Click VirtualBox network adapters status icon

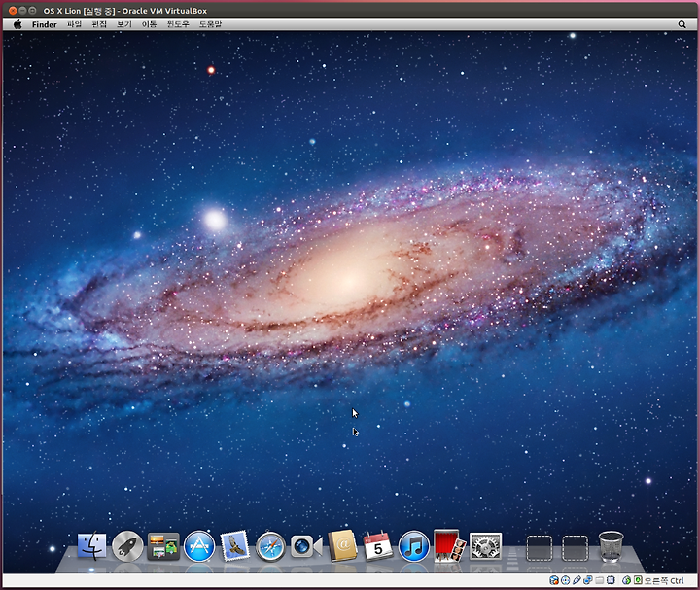[588, 580]
